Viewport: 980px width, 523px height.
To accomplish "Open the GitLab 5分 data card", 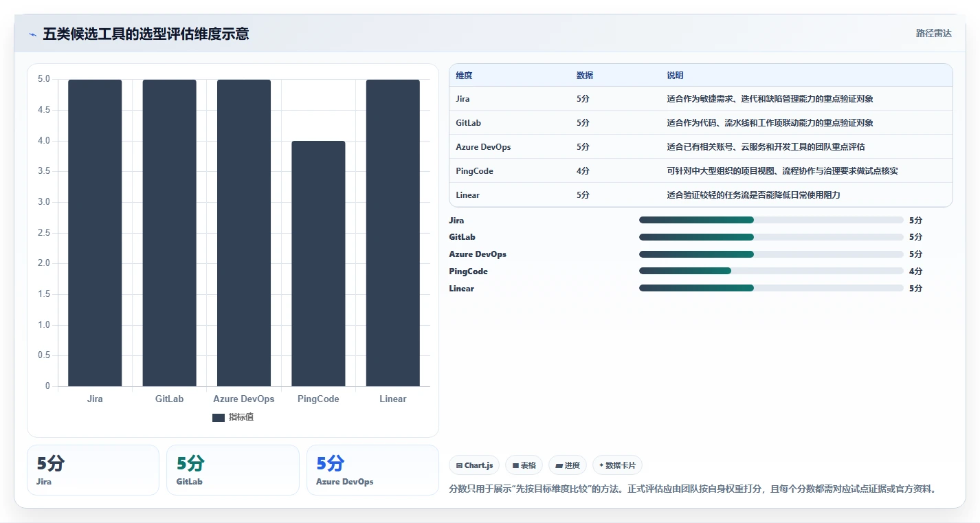I will pyautogui.click(x=233, y=470).
